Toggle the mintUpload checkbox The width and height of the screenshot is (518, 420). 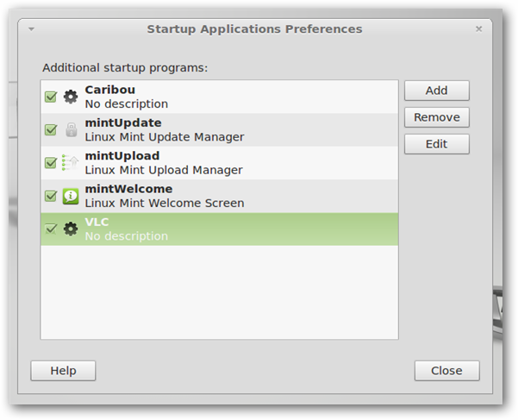(x=51, y=163)
